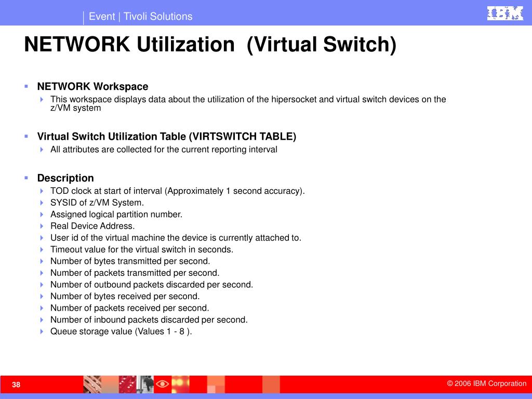Click the yellow dots thumbnail in footer
Screen dimensions: 532x399
(180, 384)
